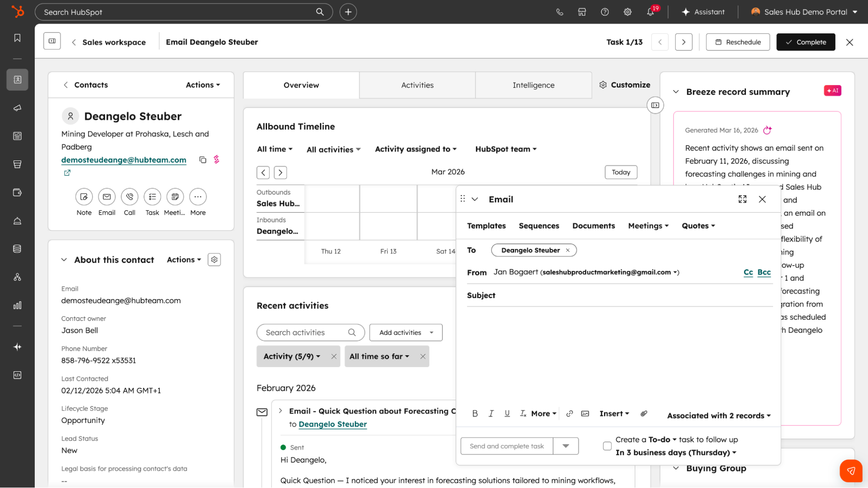Focus the Search activities field

(310, 333)
